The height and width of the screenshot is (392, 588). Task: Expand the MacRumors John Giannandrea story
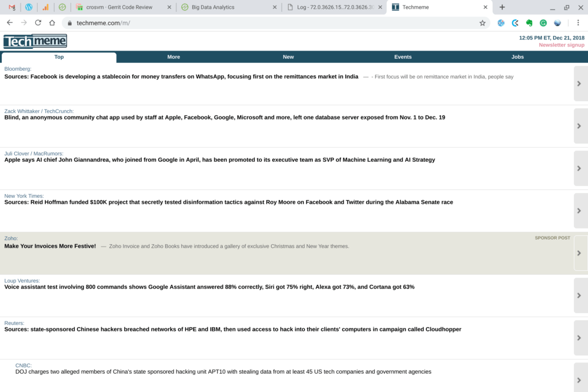[580, 168]
